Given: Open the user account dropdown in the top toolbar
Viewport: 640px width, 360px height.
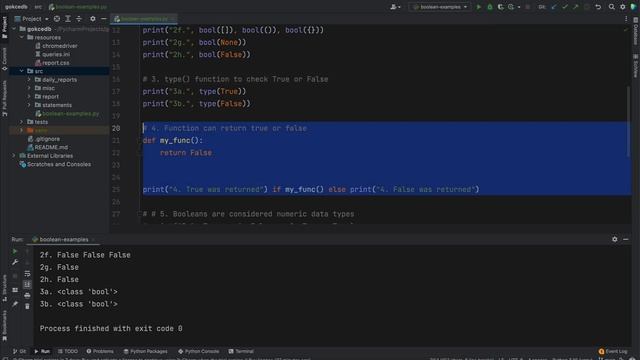Looking at the screenshot, I should 395,7.
